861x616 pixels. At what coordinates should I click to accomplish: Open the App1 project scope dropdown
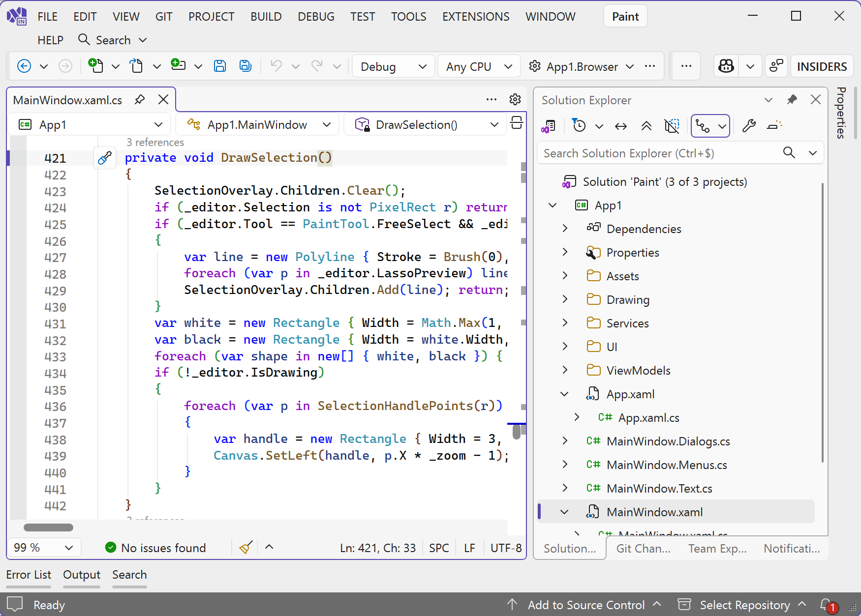90,125
